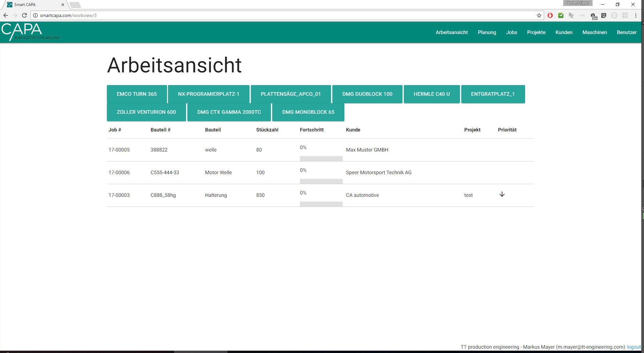The height and width of the screenshot is (353, 644).
Task: Click part number C888_58hg
Action: (x=163, y=195)
